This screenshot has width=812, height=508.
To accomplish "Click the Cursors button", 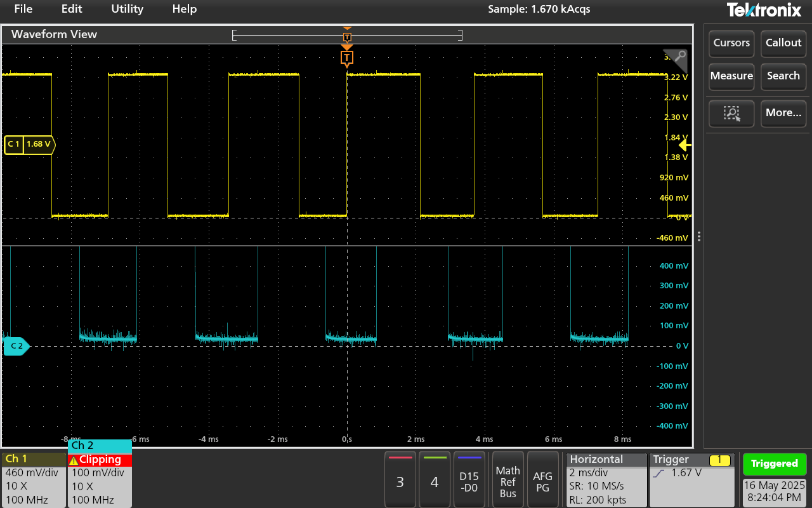I will point(731,43).
